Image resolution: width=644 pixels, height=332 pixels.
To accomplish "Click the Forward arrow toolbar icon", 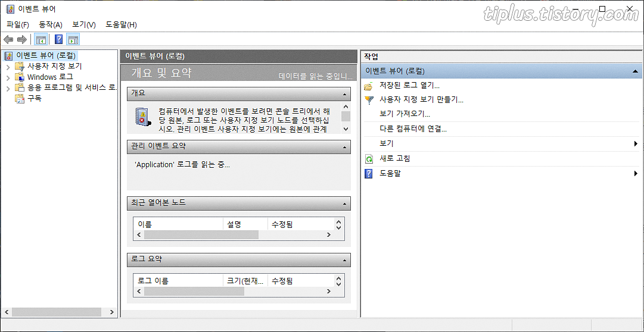I will coord(22,39).
